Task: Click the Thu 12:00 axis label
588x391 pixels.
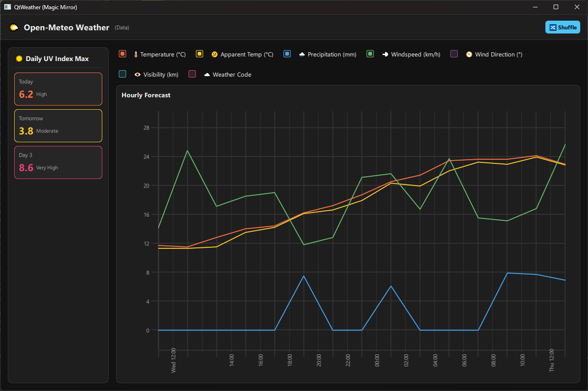Action: [x=552, y=361]
